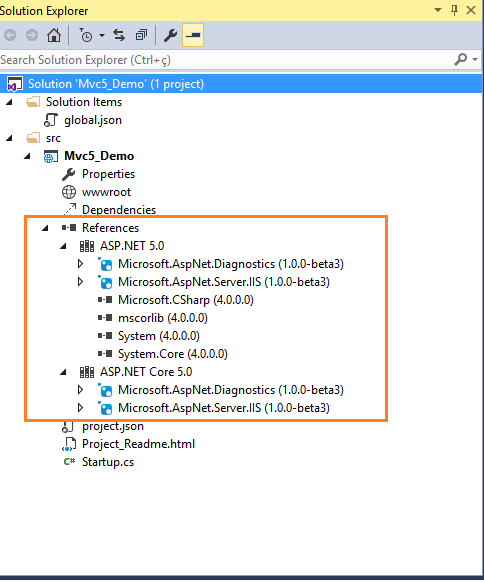Select the Mvc5_Demo project
This screenshot has width=484, height=583.
click(99, 156)
